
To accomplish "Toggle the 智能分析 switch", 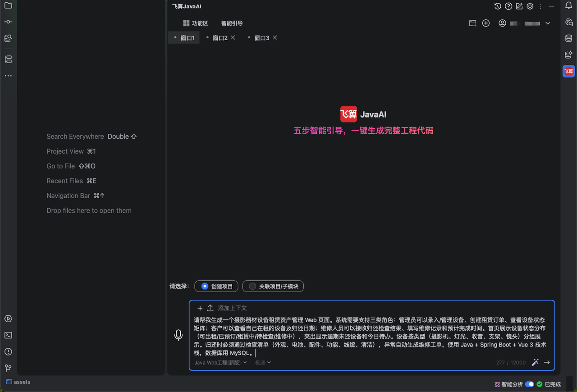I will pos(530,384).
